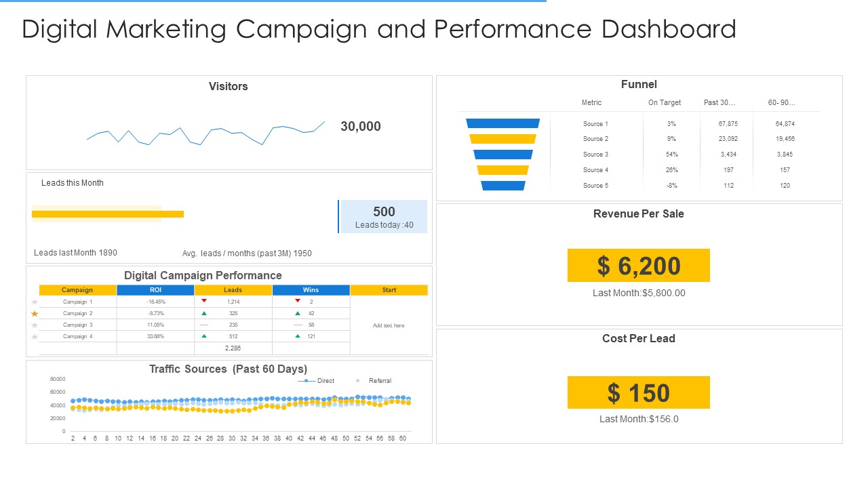Click the Referral legend dot in Traffic Sources
Image resolution: width=868 pixels, height=488 pixels.
coord(358,381)
